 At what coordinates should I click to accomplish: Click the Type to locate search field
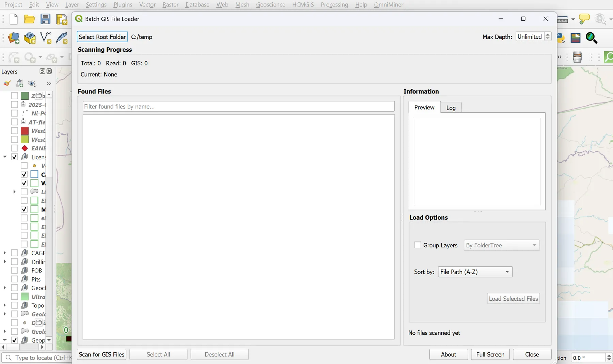(37, 358)
